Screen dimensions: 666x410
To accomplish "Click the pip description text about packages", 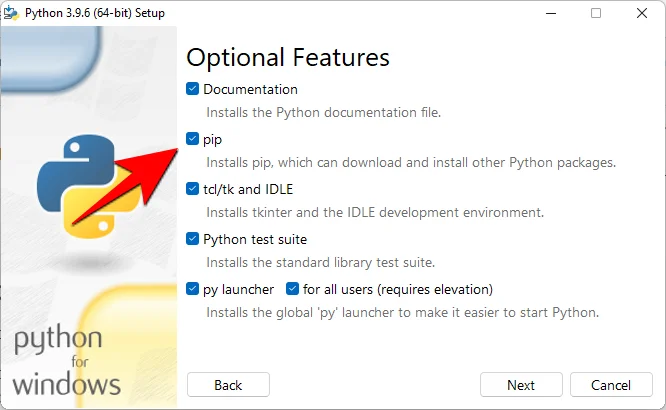I will 411,163.
